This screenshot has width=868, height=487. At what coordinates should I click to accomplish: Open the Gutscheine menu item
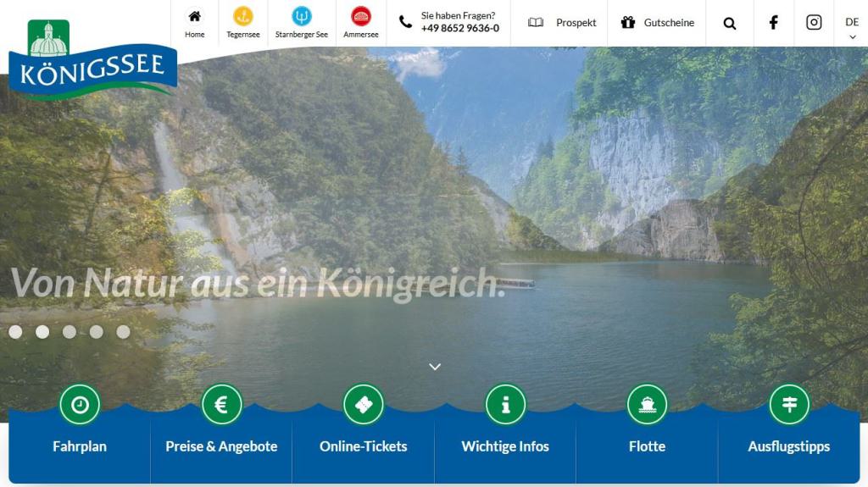(658, 23)
